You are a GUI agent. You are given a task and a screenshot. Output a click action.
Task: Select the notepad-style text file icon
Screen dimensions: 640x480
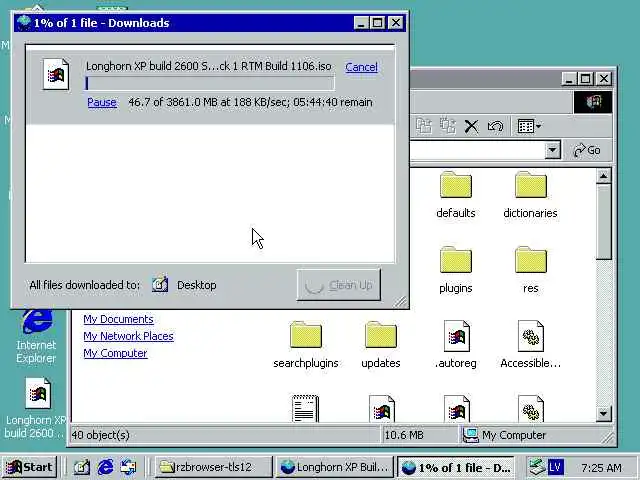[x=305, y=408]
